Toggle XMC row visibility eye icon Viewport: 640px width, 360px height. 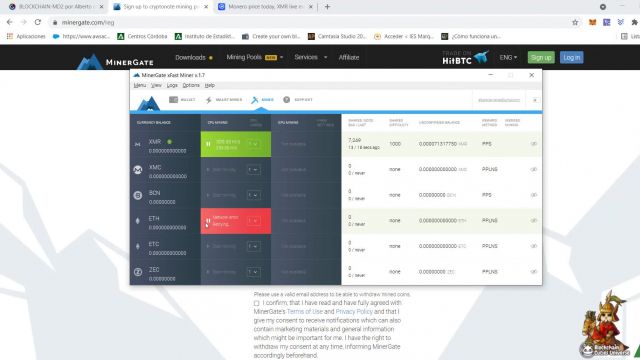coord(533,169)
